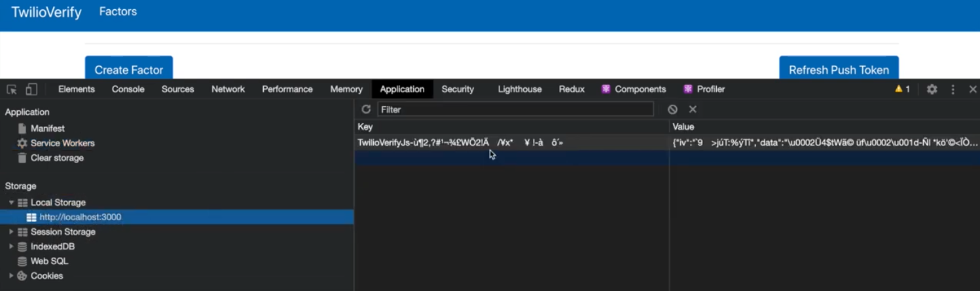Select the inspect element picker icon
980x291 pixels.
[x=12, y=89]
